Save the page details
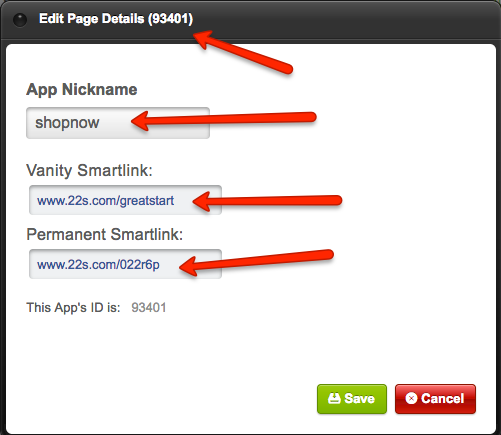Image resolution: width=501 pixels, height=435 pixels. pyautogui.click(x=352, y=399)
